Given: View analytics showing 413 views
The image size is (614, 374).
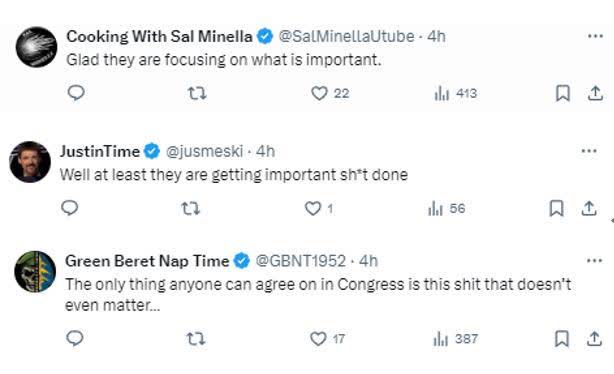Looking at the screenshot, I should click(x=455, y=94).
